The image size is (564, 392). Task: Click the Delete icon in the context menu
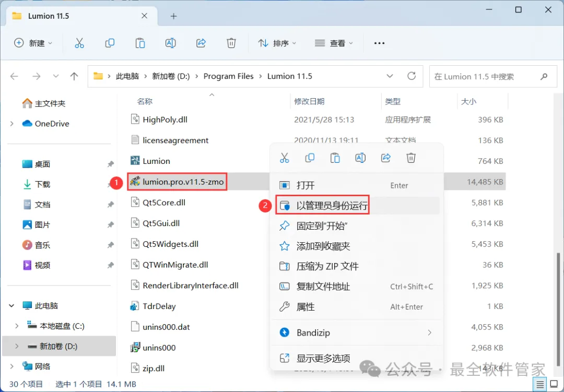[411, 158]
